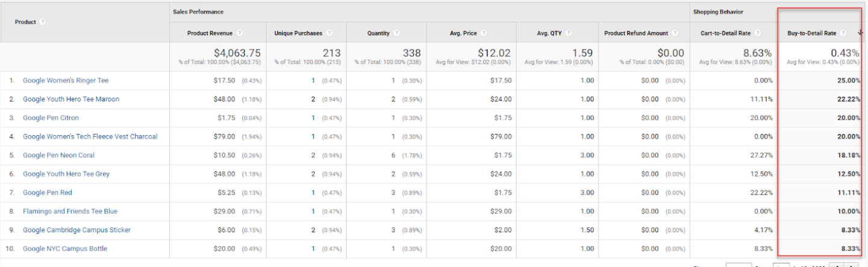Open Google Women's Ringer Tee link
The image size is (868, 267).
66,81
